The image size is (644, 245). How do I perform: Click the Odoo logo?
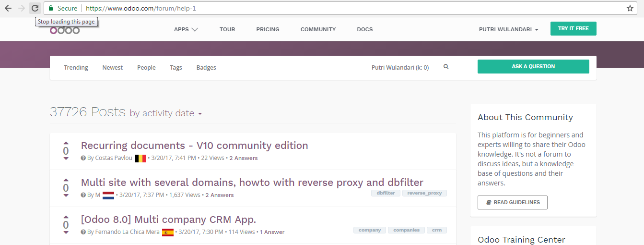pyautogui.click(x=65, y=30)
